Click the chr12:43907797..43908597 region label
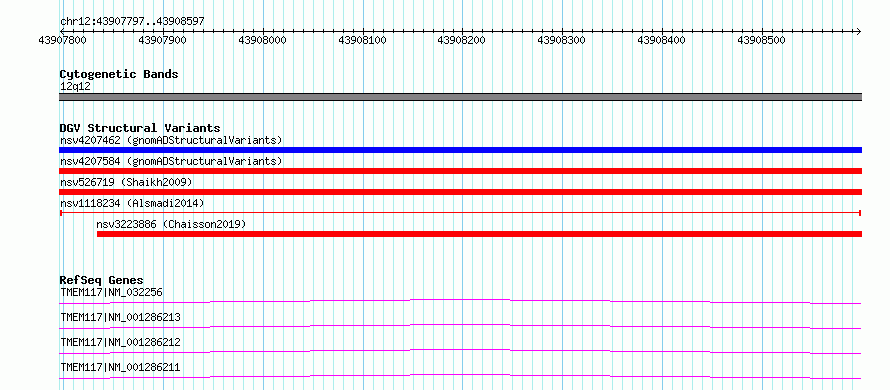 click(132, 22)
